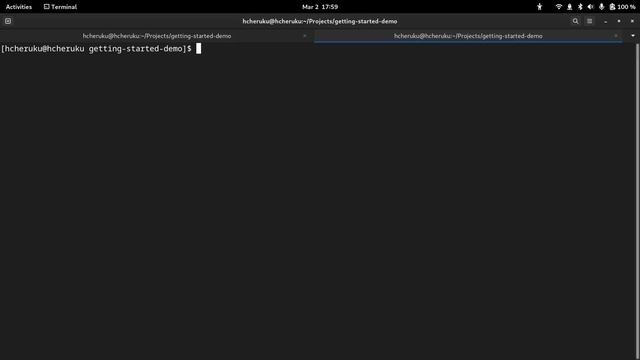
Task: Click the volume speaker icon
Action: tap(591, 7)
